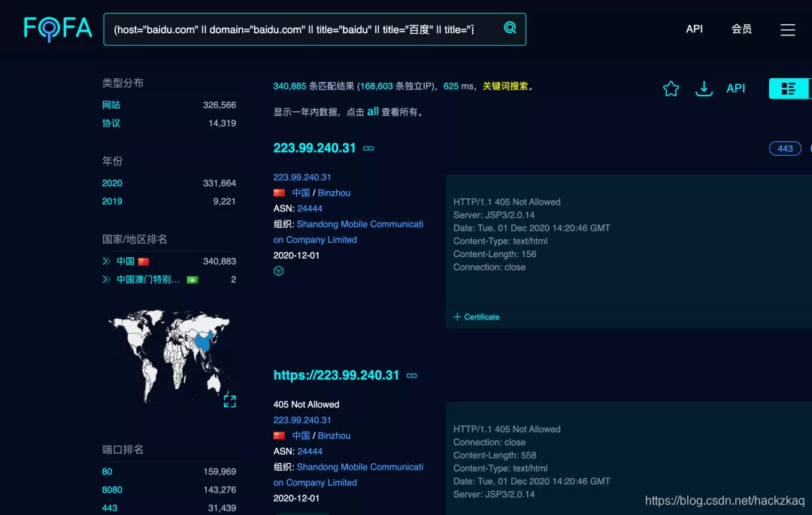Click the 端口排名 section heading
Screen dimensions: 812x515
123,450
